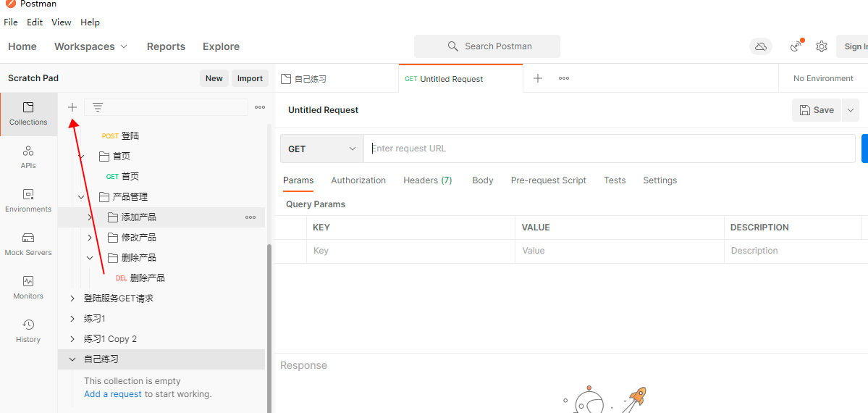Expand the 登陆服务GET请求 collection
The width and height of the screenshot is (868, 413).
click(72, 299)
